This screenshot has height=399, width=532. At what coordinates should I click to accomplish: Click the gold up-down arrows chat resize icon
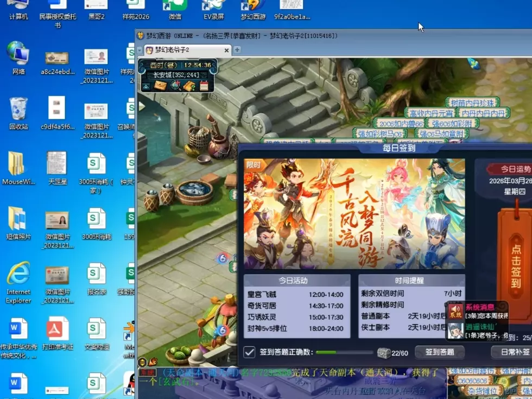(x=142, y=362)
